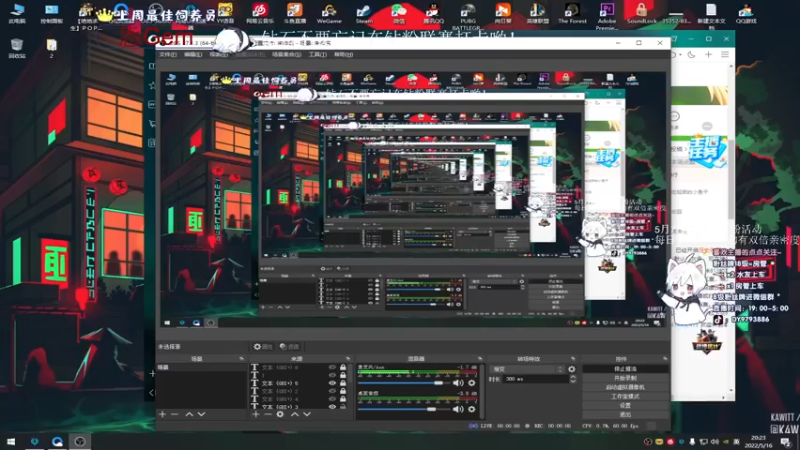800x450 pixels.
Task: Remove selected scene with minus icon
Action: pos(174,414)
